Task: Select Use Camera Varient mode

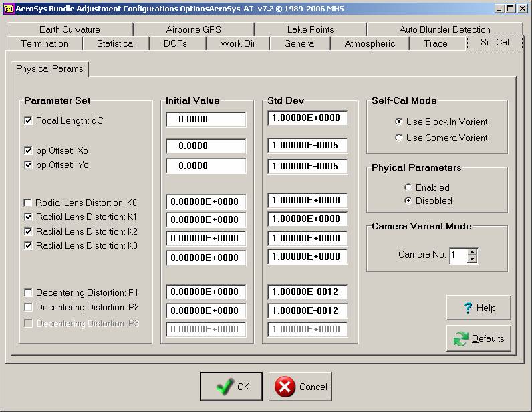Action: (x=400, y=138)
